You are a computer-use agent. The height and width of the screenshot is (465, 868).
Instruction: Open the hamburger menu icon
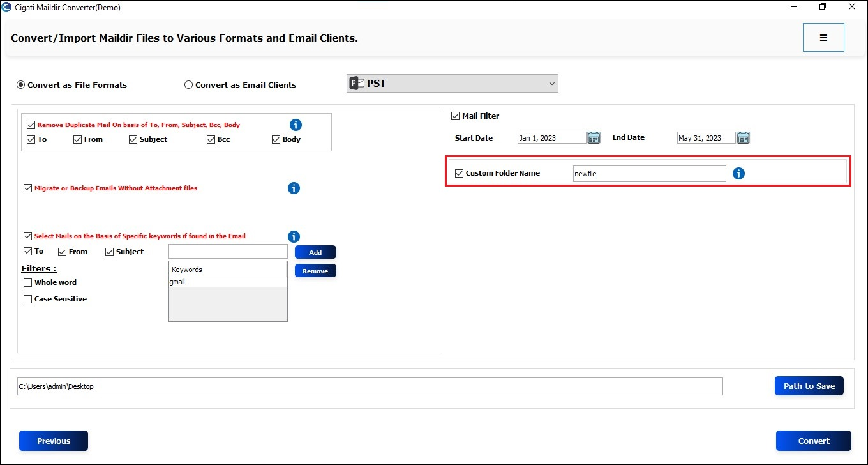click(x=823, y=38)
